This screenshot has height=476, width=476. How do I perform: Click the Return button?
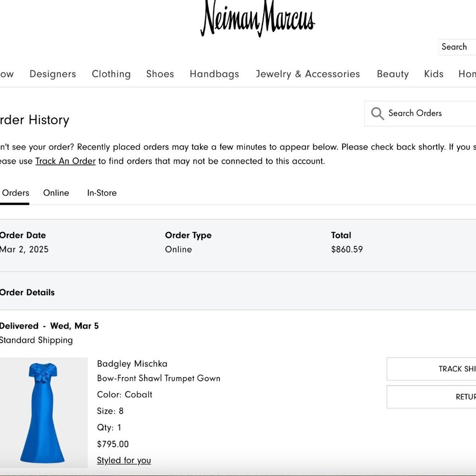click(431, 397)
